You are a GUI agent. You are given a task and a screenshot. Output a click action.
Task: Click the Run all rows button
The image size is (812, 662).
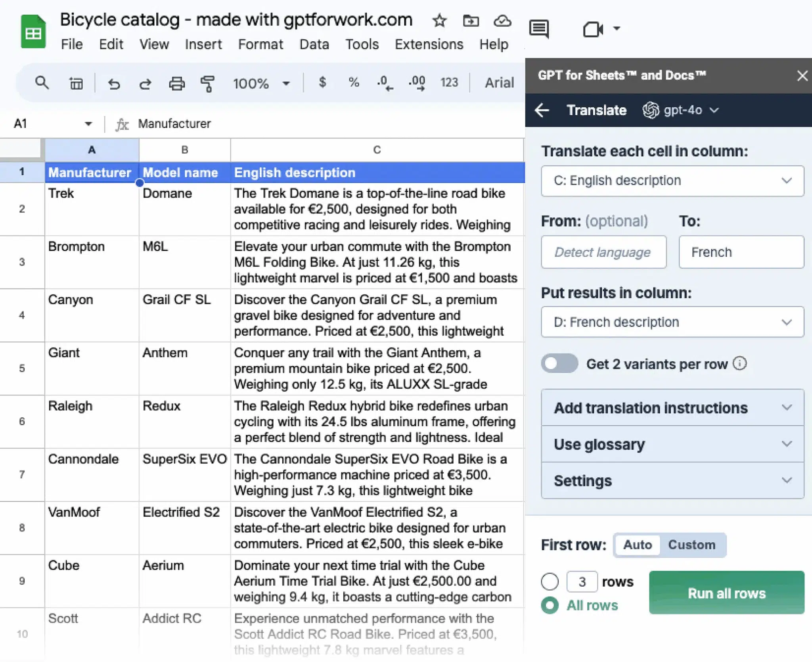point(727,593)
